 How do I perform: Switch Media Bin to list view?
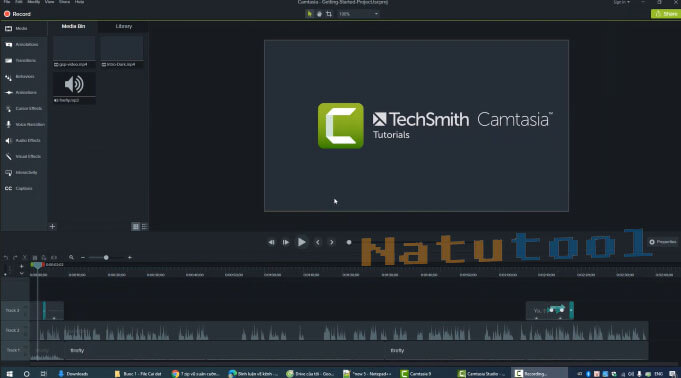click(145, 226)
